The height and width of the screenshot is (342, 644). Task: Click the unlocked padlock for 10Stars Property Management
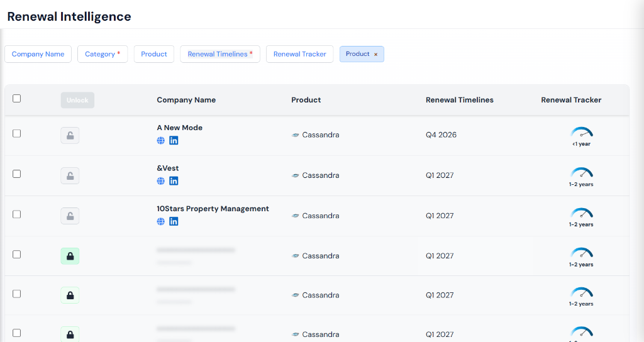pyautogui.click(x=70, y=216)
